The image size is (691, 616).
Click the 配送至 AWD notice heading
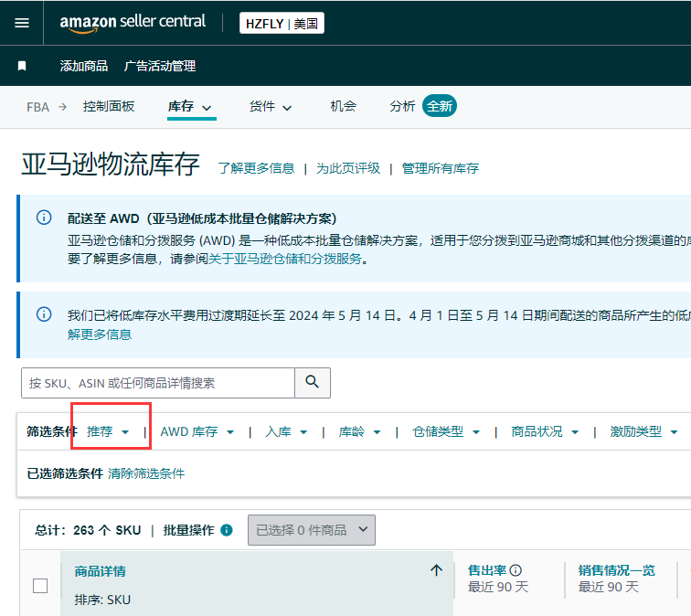(x=202, y=218)
